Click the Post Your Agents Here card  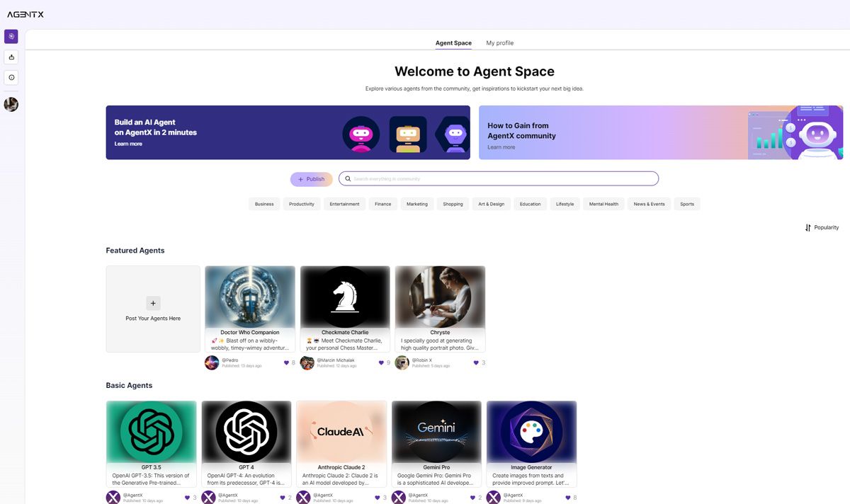pos(153,309)
